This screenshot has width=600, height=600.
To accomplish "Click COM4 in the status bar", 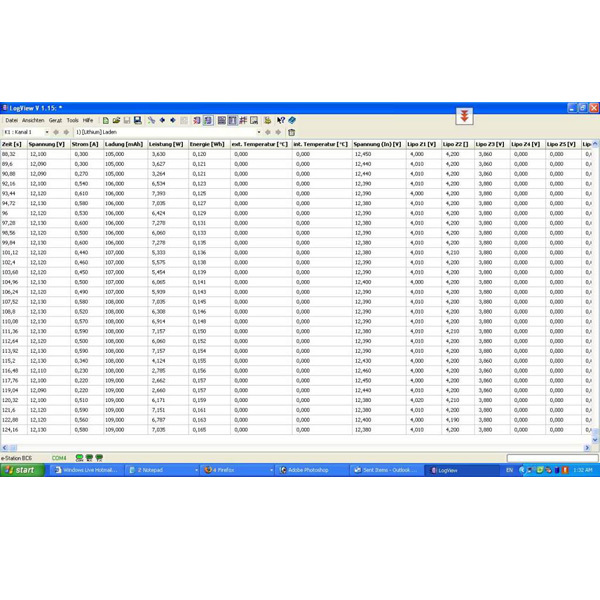I will [x=59, y=458].
